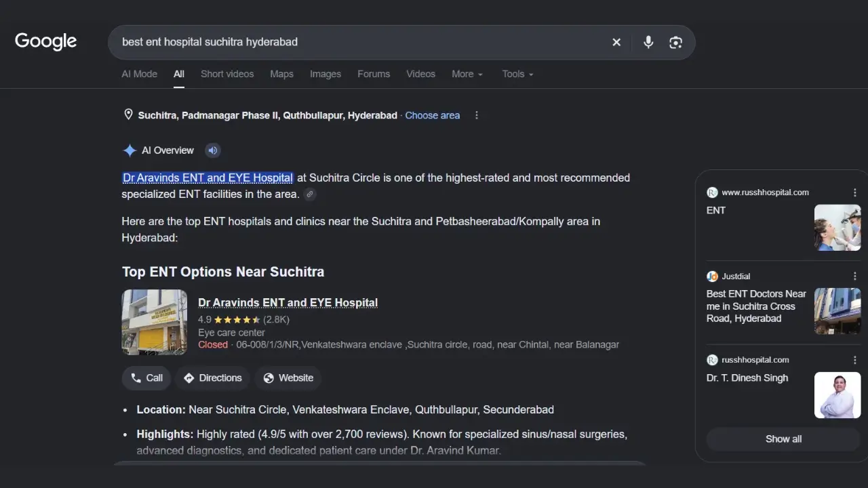Listen to AI Overview speaker icon
Viewport: 868px width, 488px height.
coord(213,150)
